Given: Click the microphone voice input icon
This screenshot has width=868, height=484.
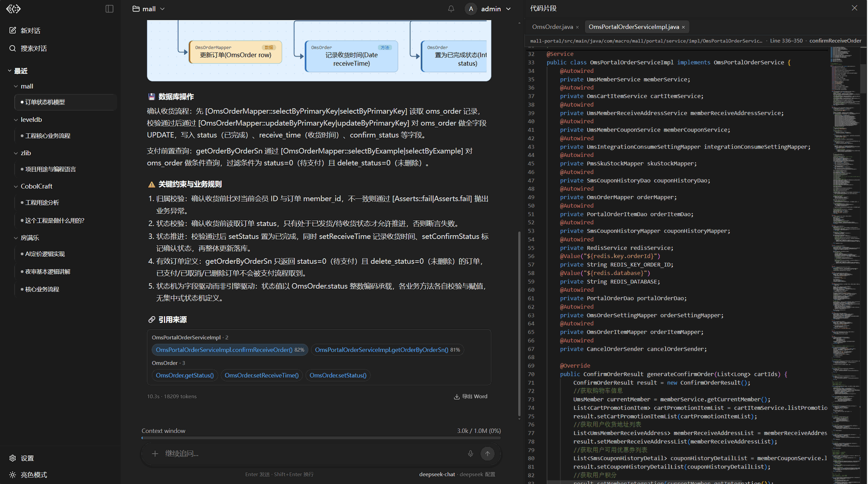Looking at the screenshot, I should (470, 453).
